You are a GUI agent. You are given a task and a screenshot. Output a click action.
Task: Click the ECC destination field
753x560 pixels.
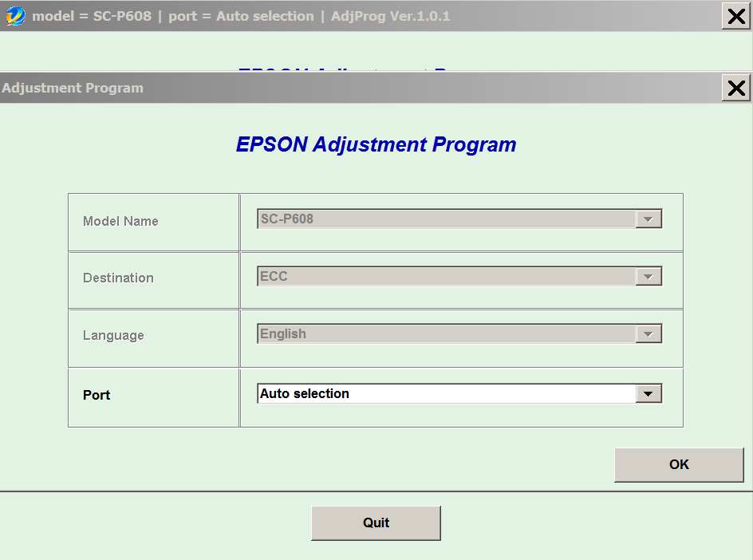(459, 276)
